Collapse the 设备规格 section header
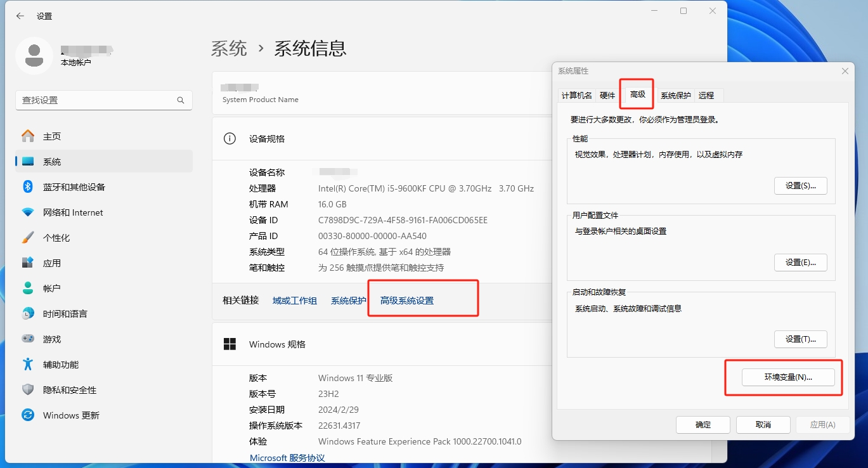 tap(382, 139)
